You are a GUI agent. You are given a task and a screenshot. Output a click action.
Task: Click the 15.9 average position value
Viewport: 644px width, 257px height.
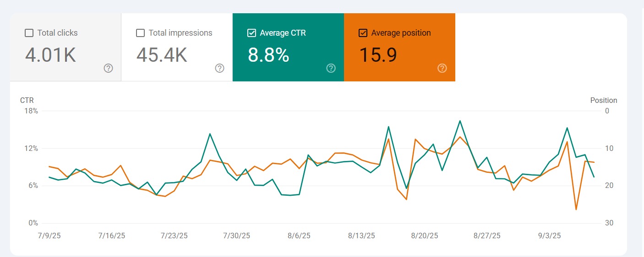point(377,55)
